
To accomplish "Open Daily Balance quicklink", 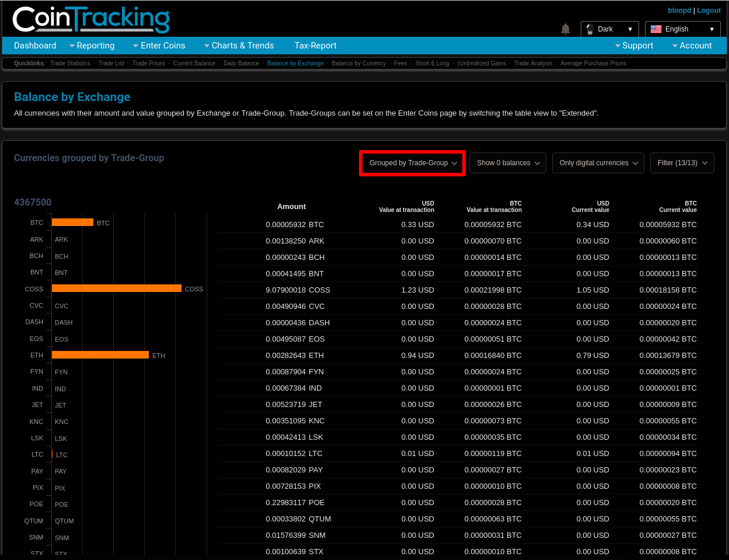I will (241, 63).
